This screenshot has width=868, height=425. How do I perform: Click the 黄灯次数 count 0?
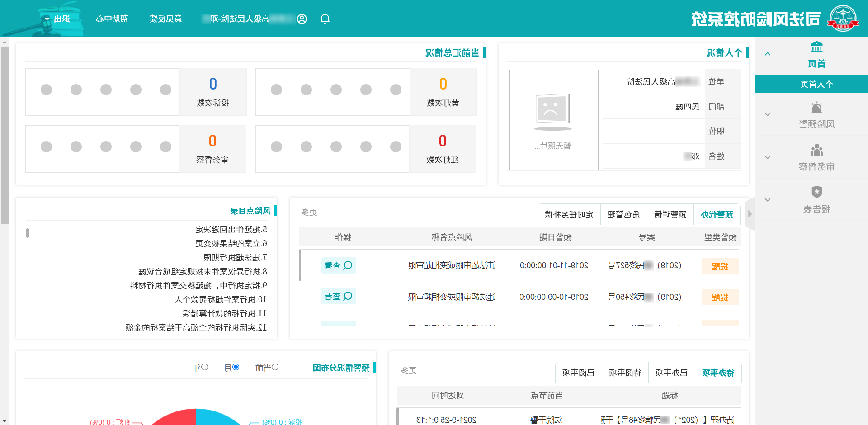pos(443,84)
